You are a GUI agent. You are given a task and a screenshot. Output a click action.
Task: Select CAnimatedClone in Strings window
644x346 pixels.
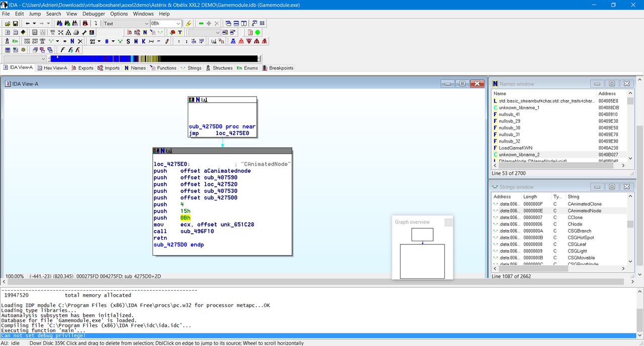pos(585,204)
